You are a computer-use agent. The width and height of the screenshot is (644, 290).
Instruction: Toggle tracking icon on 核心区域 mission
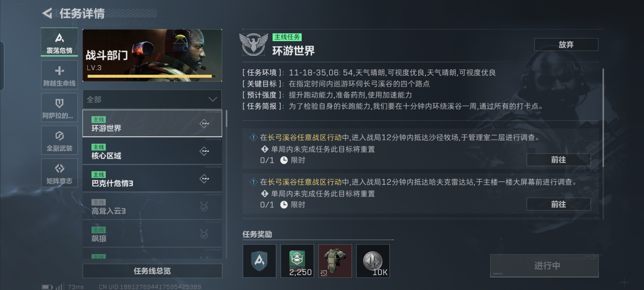(x=204, y=151)
